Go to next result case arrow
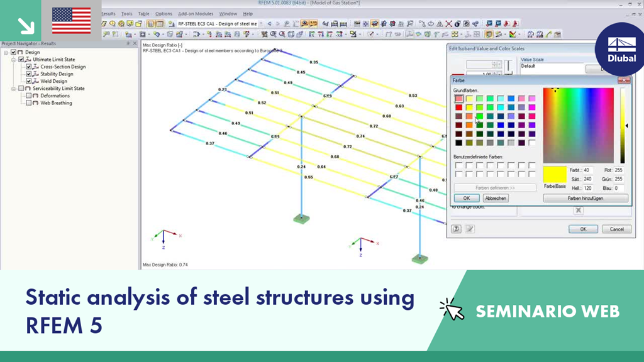 coord(277,24)
